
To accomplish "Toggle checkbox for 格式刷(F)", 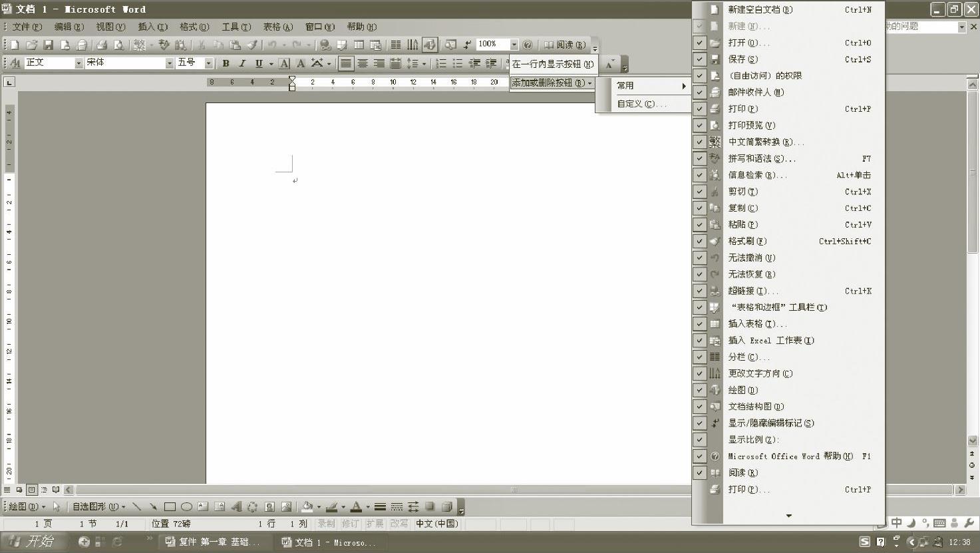I will coord(699,241).
